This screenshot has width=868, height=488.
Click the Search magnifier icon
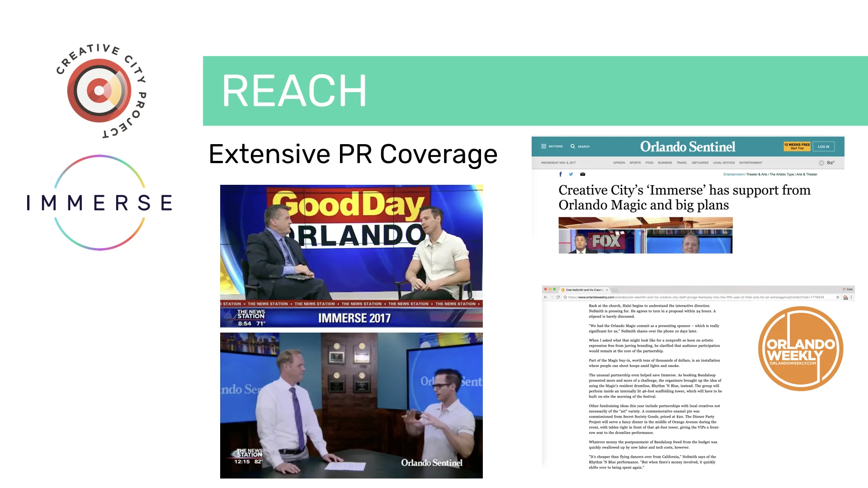tap(573, 146)
